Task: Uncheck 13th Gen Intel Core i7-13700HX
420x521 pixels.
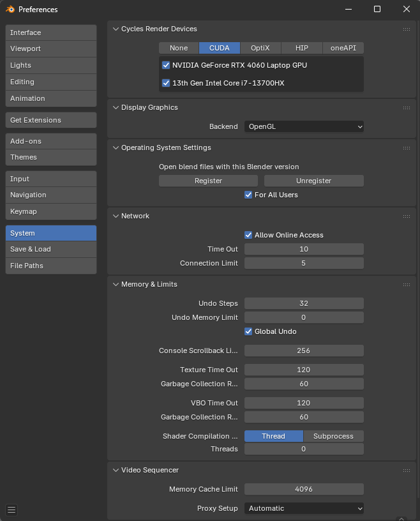Action: 166,83
